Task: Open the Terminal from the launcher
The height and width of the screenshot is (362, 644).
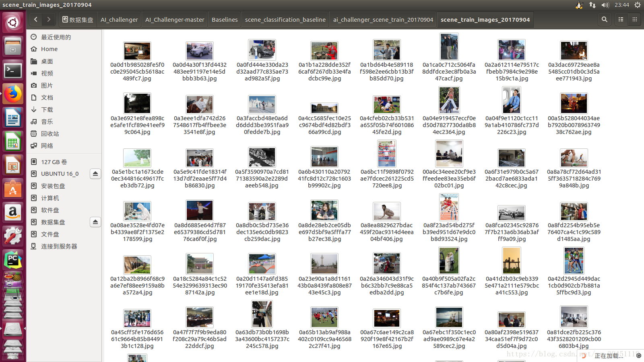Action: [13, 70]
